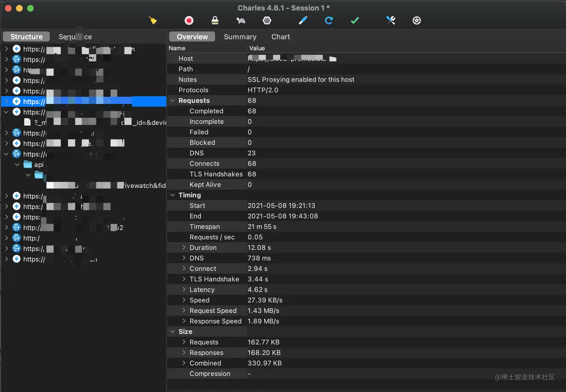
Task: Select the Start time 2021-05-08 19:21:13
Action: point(282,206)
